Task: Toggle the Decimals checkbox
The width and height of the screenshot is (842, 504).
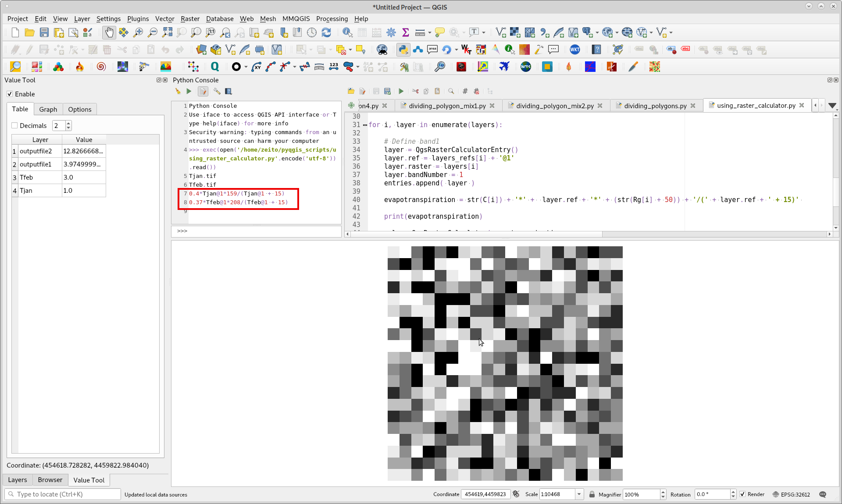Action: pos(14,126)
